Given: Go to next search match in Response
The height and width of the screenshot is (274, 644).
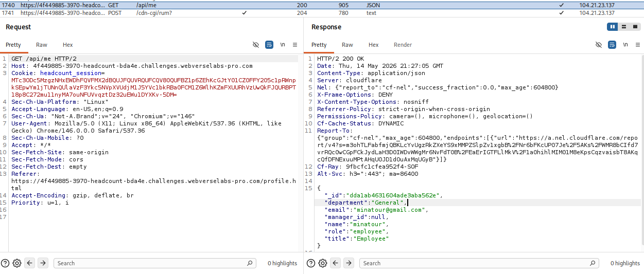Looking at the screenshot, I should coord(349,263).
